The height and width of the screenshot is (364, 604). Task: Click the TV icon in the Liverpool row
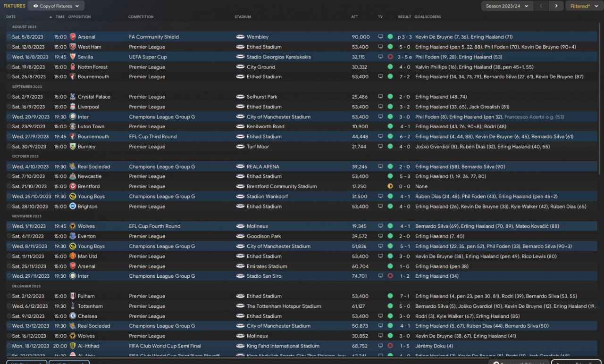coord(380,107)
